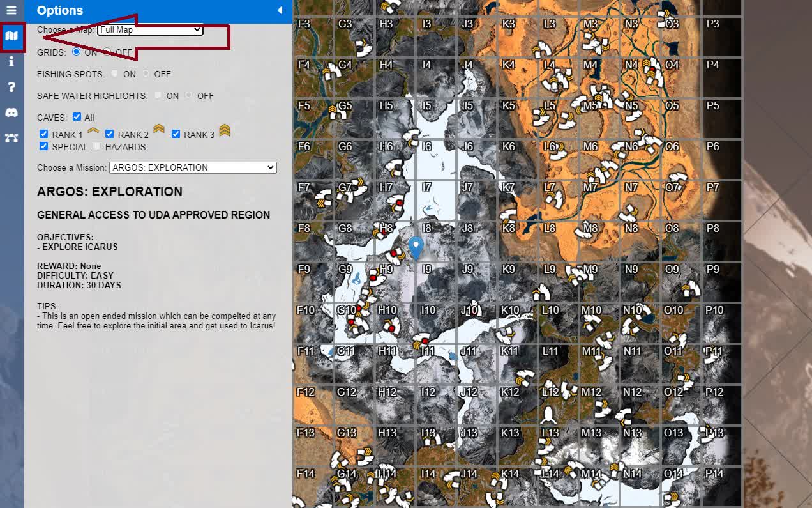Turn safe water highlights ON
The image size is (812, 508).
[x=158, y=95]
